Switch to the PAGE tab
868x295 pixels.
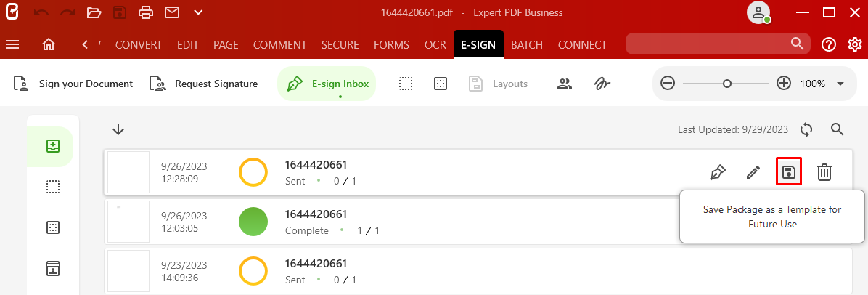(x=226, y=45)
